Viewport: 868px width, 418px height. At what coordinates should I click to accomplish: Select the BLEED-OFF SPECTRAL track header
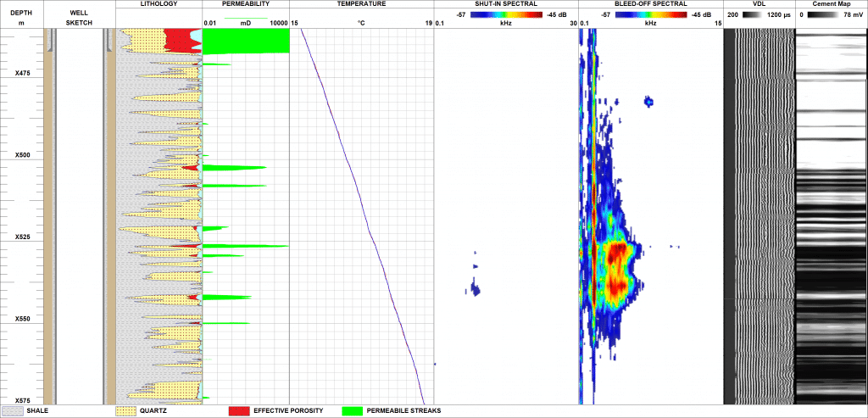(650, 4)
